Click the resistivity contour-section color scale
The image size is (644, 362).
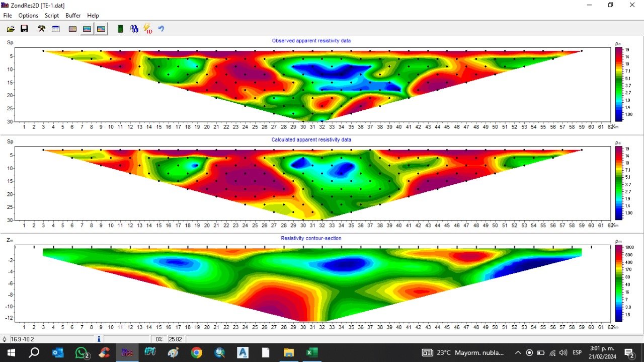[618, 283]
